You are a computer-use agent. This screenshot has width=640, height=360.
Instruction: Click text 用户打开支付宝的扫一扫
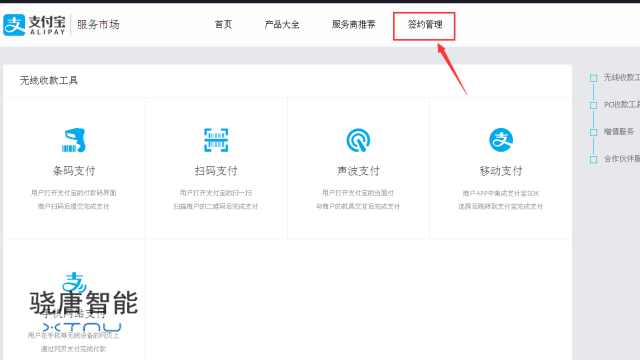[x=216, y=193]
